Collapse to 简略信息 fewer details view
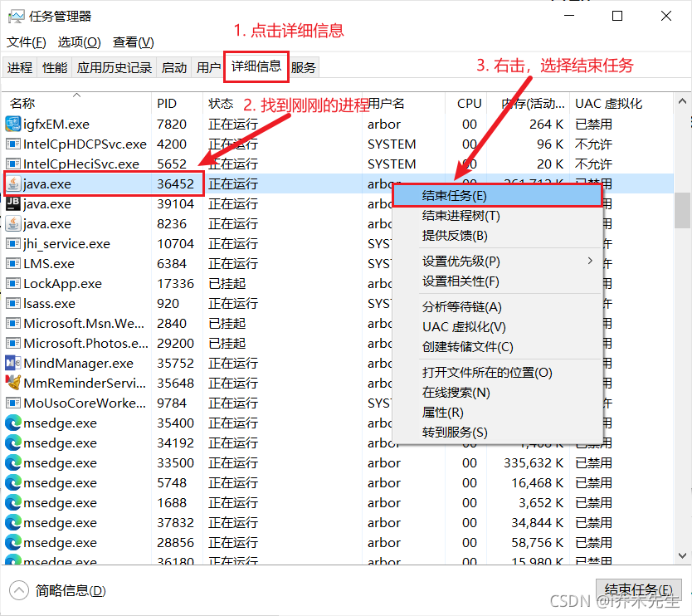The height and width of the screenshot is (616, 692). 58,591
